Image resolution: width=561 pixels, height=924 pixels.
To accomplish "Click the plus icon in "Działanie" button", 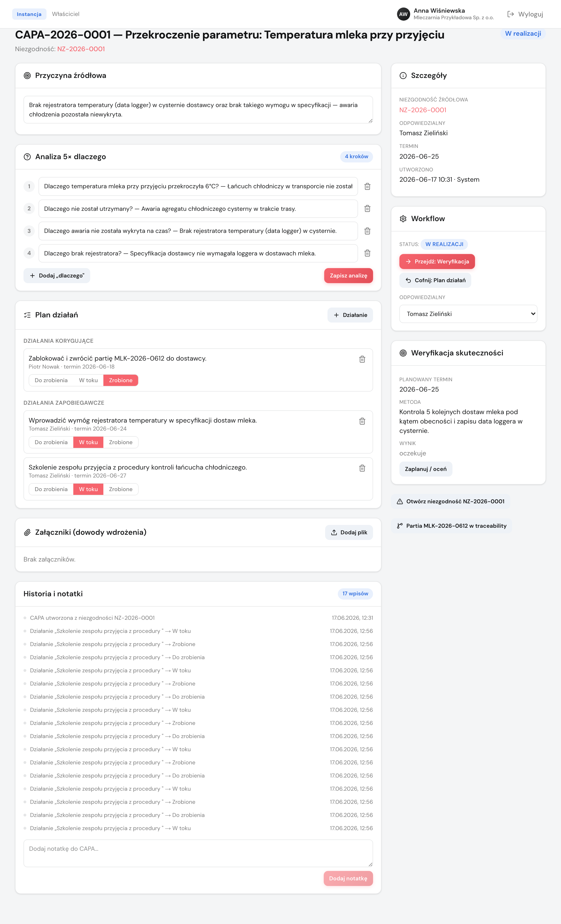I will tap(336, 315).
